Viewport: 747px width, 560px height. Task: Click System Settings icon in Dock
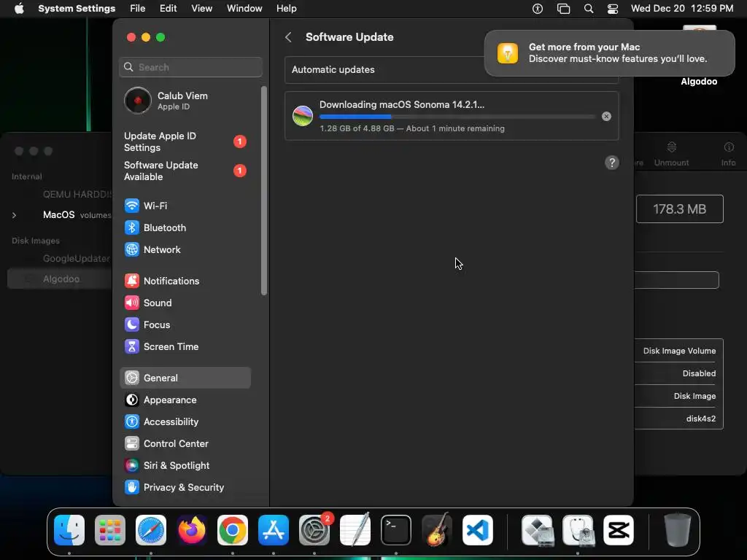coord(314,530)
